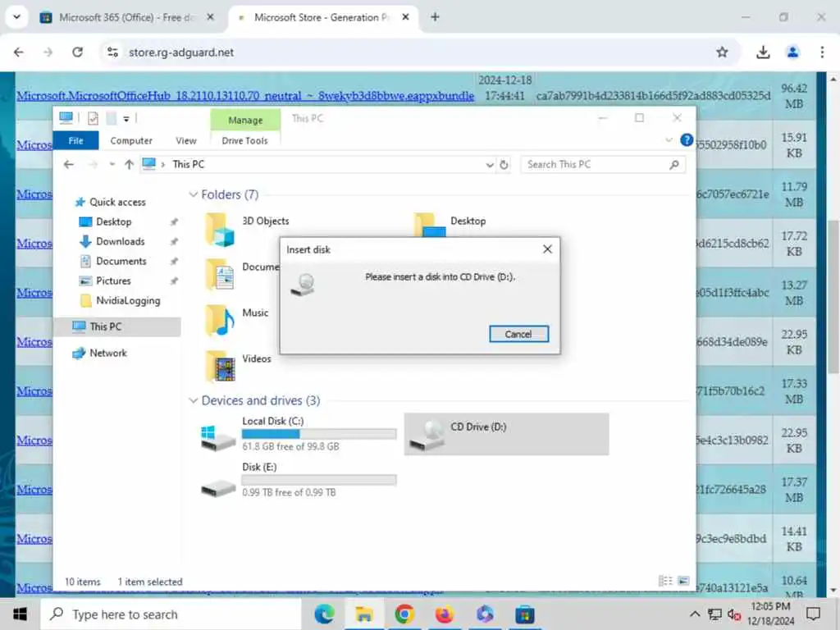Screen dimensions: 840x630
Task: Select CD Drive (D:)
Action: tap(506, 435)
